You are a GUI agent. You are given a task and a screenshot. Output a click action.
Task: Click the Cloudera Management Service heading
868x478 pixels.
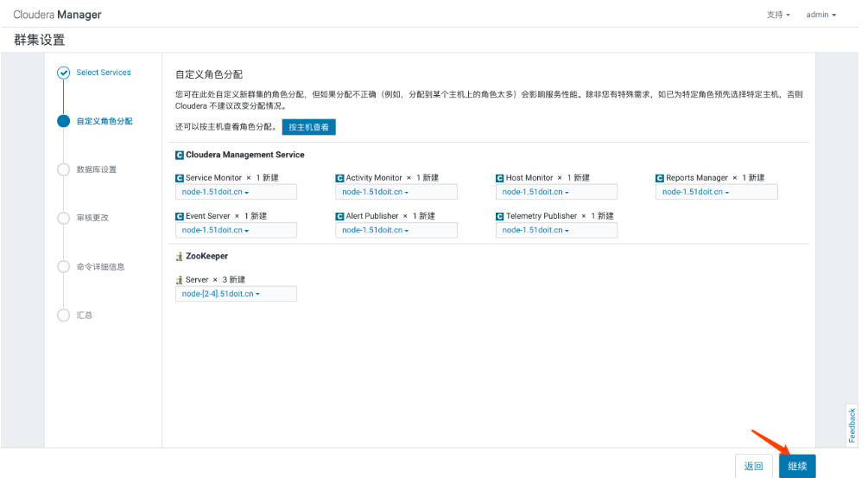tap(245, 155)
